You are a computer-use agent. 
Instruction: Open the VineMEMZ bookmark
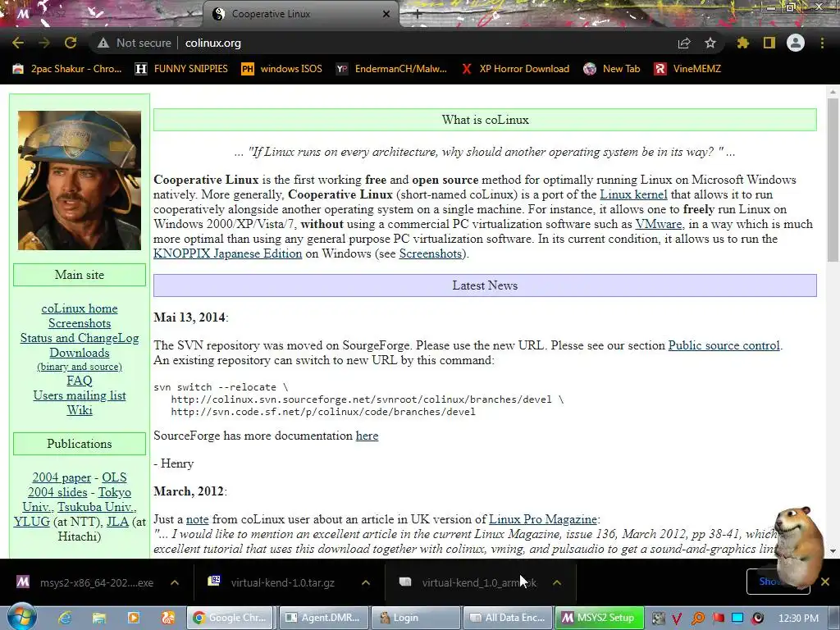688,69
